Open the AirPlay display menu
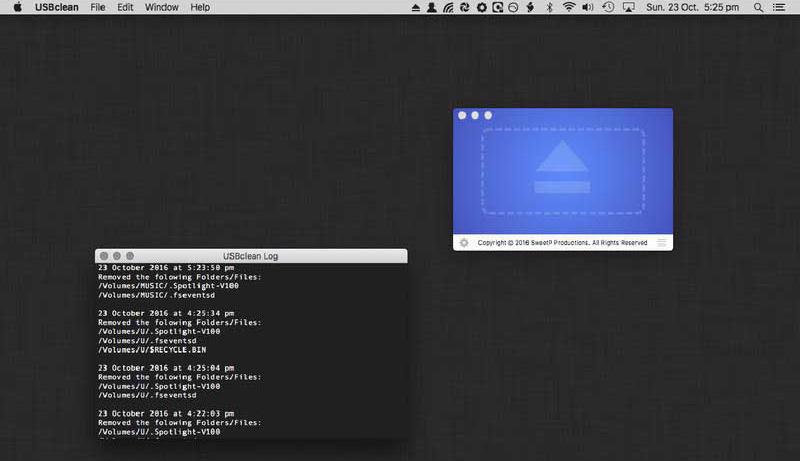This screenshot has width=800, height=461. pos(629,7)
